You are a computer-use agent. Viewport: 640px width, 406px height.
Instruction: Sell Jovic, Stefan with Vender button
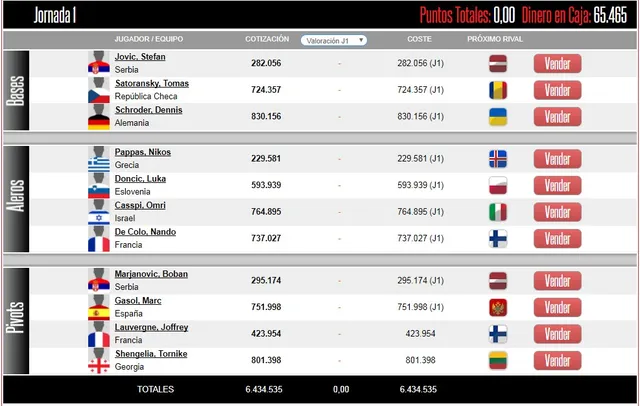557,63
